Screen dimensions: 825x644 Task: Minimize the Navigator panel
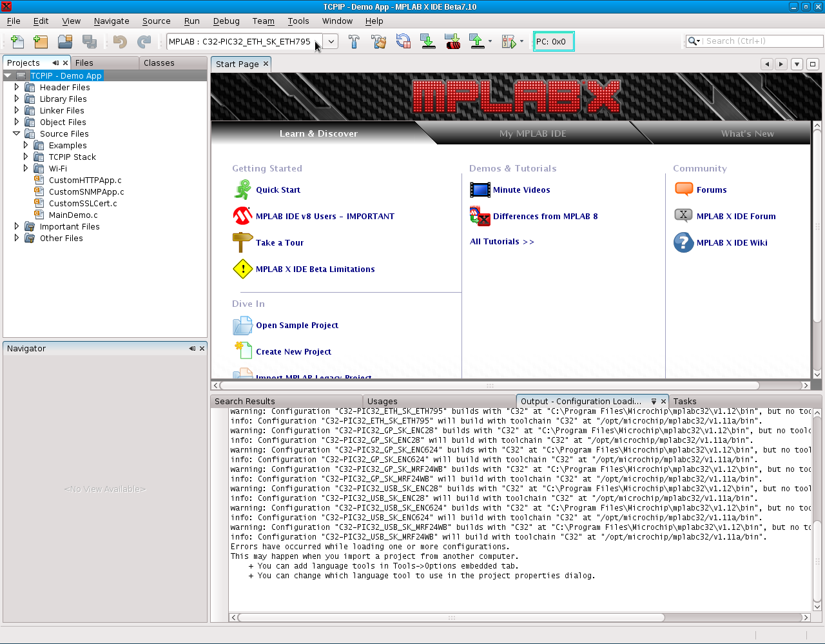click(192, 348)
